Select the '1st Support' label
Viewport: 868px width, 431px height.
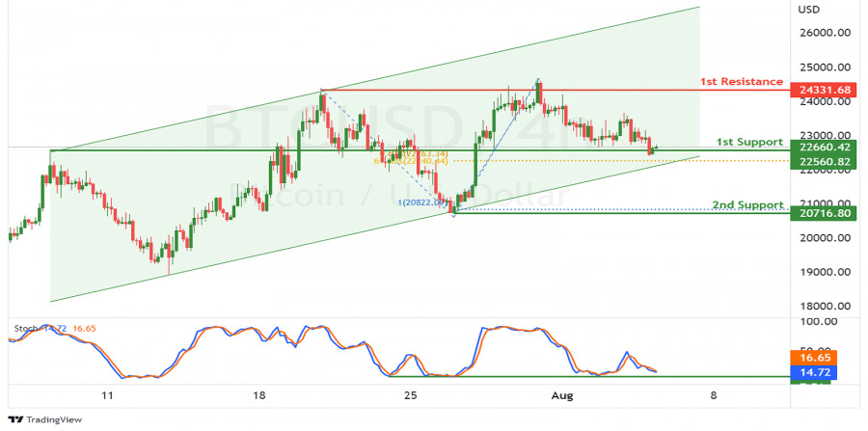(749, 143)
